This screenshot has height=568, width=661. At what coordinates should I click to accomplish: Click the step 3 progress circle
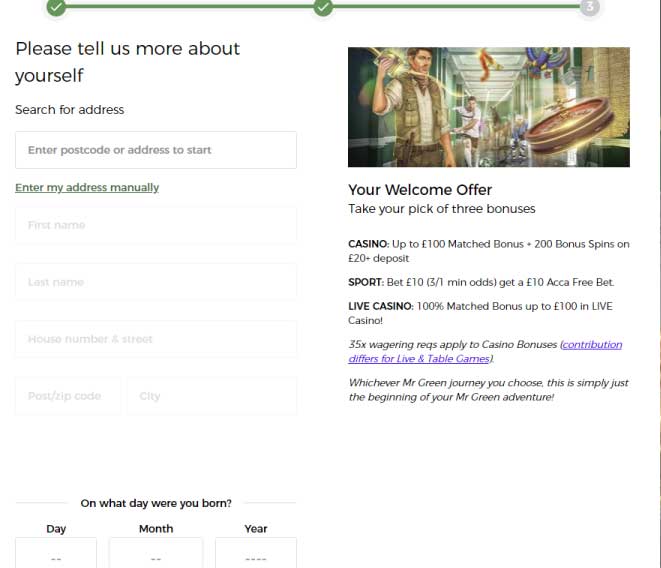coord(590,7)
